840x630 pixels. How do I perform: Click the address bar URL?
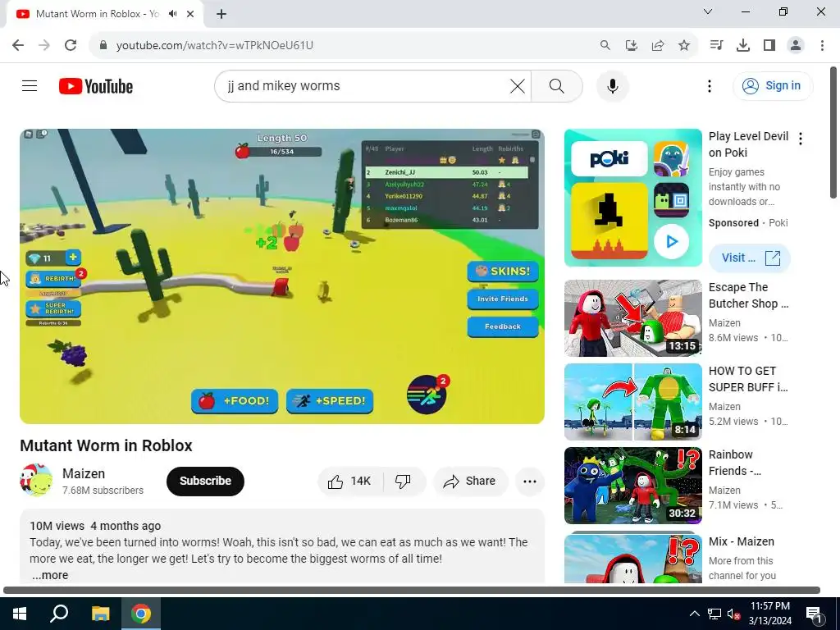214,45
